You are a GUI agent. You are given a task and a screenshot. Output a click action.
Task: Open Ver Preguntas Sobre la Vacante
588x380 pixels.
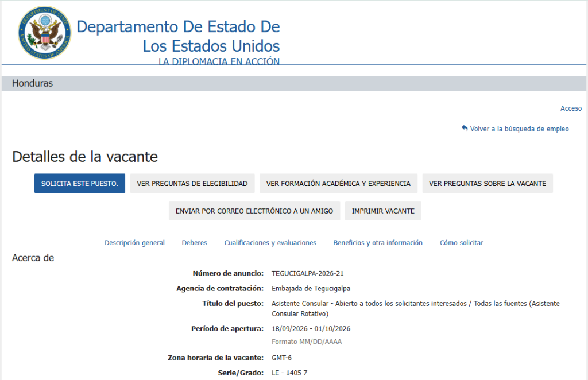coord(488,183)
